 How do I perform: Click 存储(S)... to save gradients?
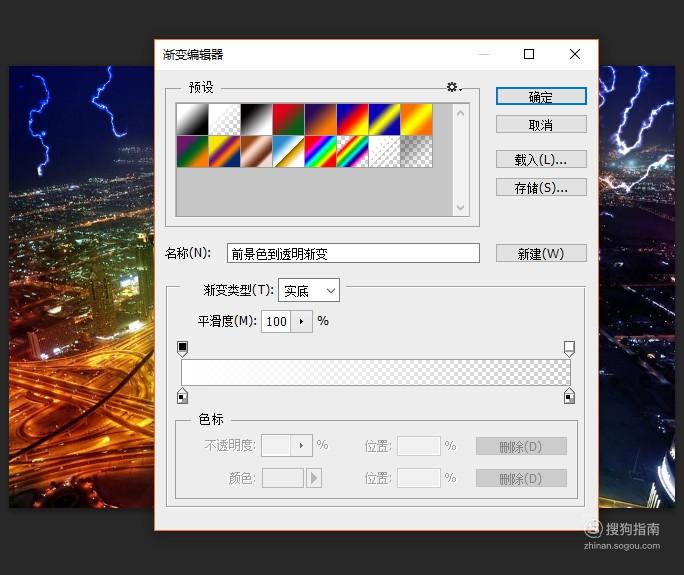point(541,188)
